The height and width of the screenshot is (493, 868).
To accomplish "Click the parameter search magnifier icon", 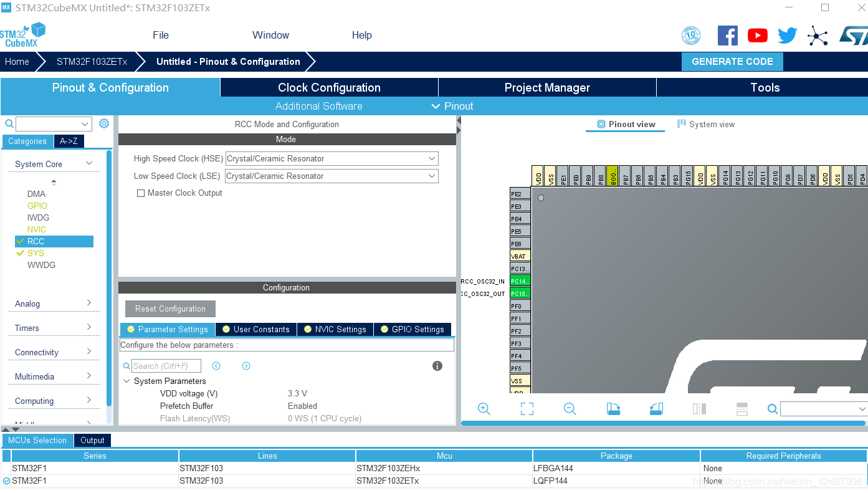I will pyautogui.click(x=126, y=366).
